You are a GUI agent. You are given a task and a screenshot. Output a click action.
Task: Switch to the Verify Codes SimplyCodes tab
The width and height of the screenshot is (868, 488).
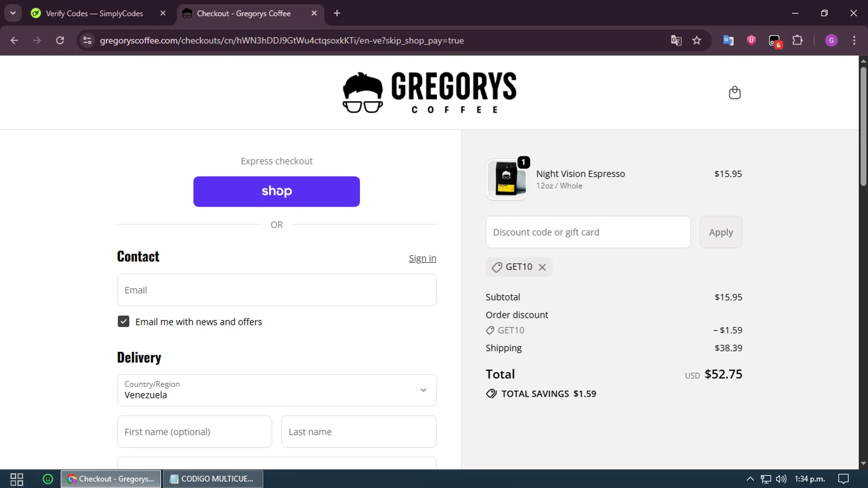(x=94, y=13)
